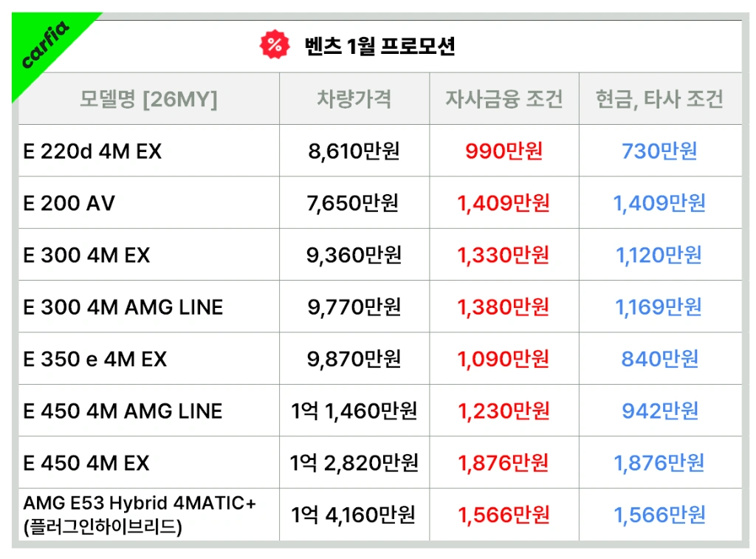Select the E 220d 4M EX model row
The image size is (756, 559).
[380, 151]
